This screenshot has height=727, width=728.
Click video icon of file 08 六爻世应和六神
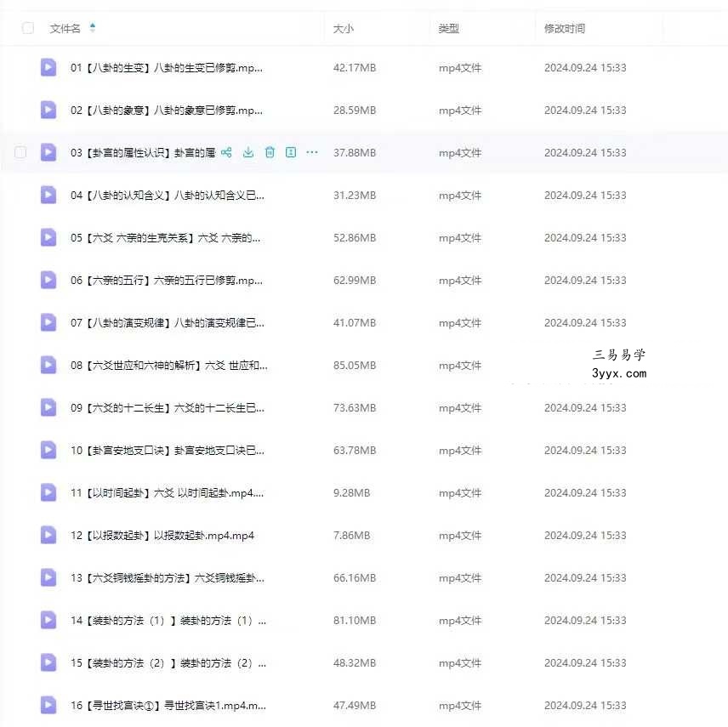(48, 365)
